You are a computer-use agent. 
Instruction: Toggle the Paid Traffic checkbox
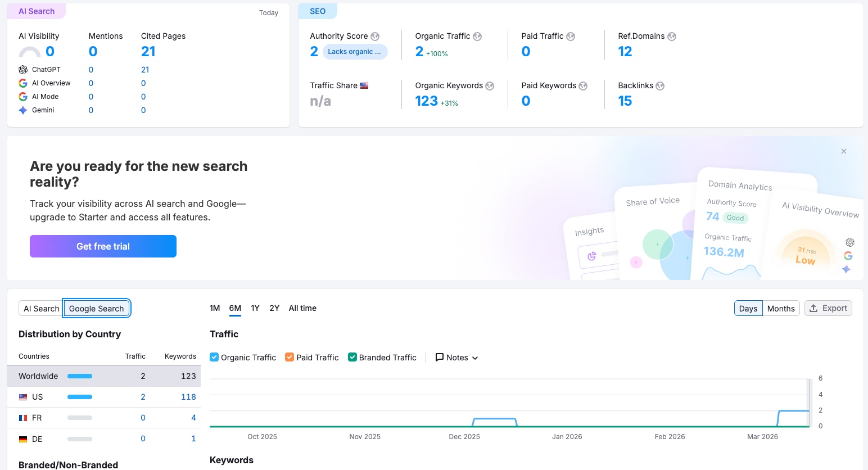pyautogui.click(x=290, y=357)
